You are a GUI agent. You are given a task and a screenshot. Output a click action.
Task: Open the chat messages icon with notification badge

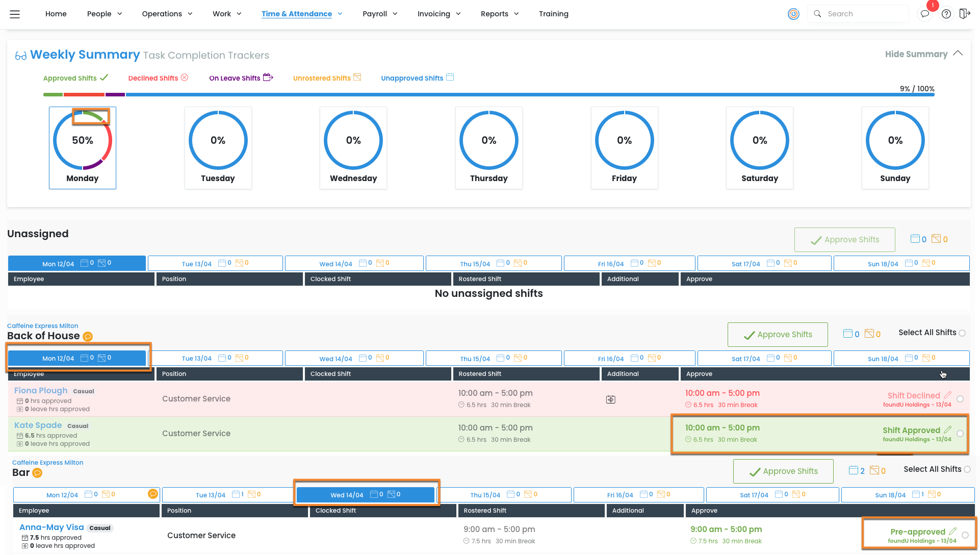click(924, 14)
